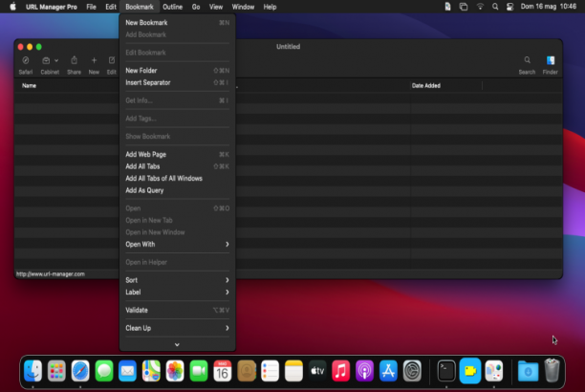This screenshot has height=392, width=585.
Task: Expand the Open With submenu
Action: click(x=177, y=245)
